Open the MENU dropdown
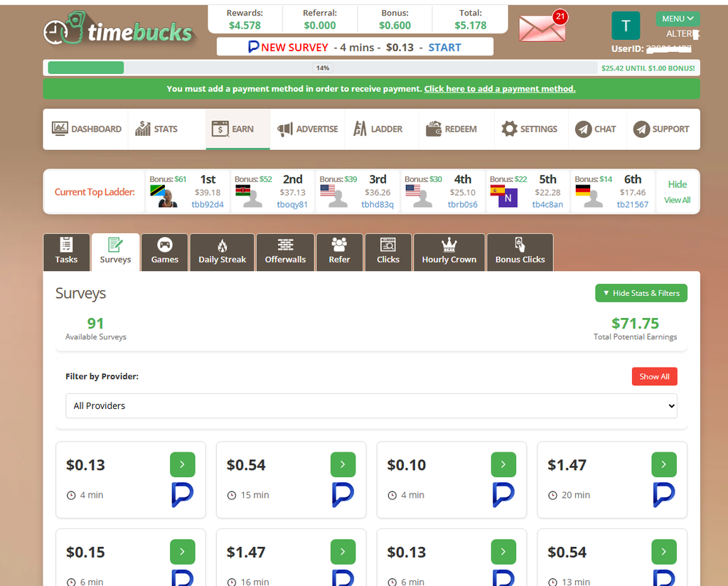The height and width of the screenshot is (586, 728). coord(678,18)
